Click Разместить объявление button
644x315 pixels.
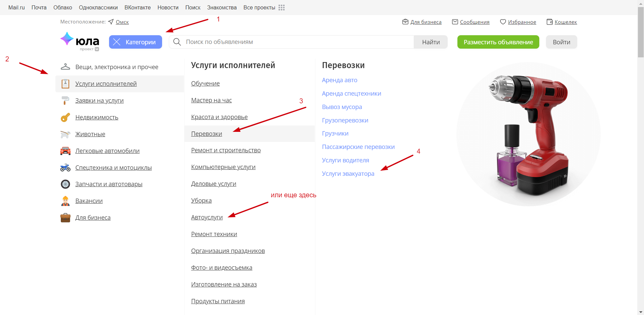click(x=498, y=42)
